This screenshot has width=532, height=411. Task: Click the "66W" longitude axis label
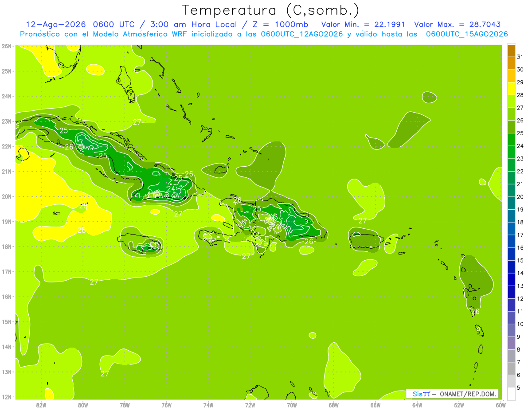(376, 405)
